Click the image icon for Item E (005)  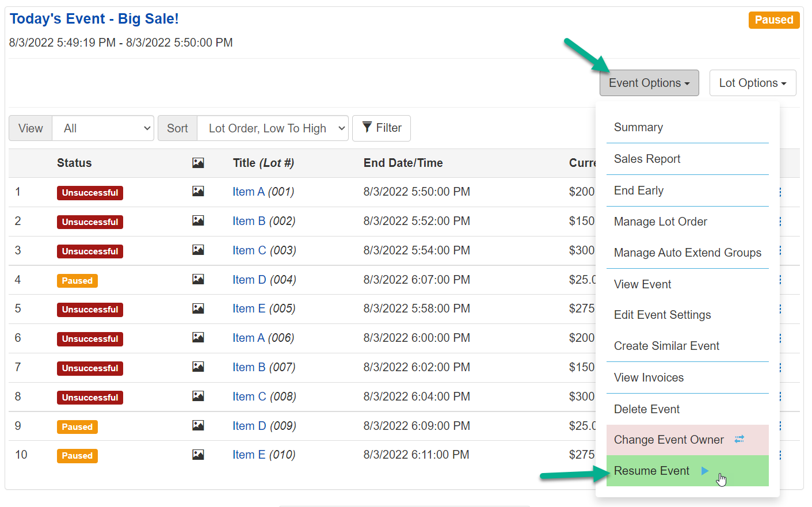(x=198, y=308)
